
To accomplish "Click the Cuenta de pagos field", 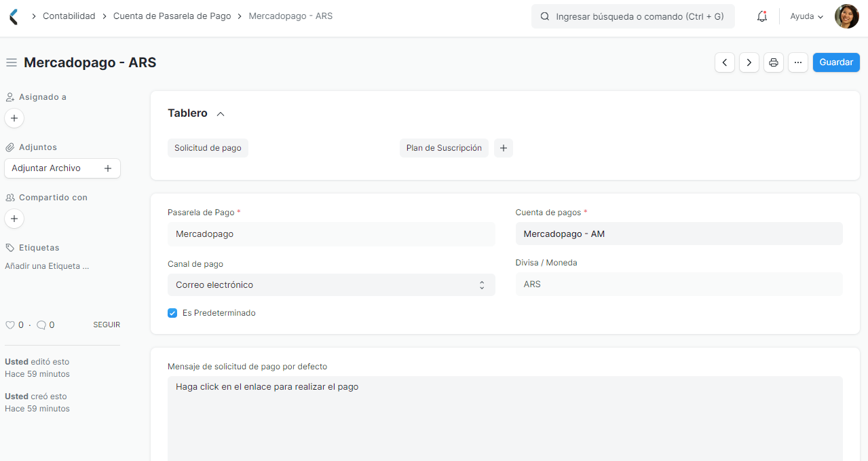I will click(x=679, y=234).
